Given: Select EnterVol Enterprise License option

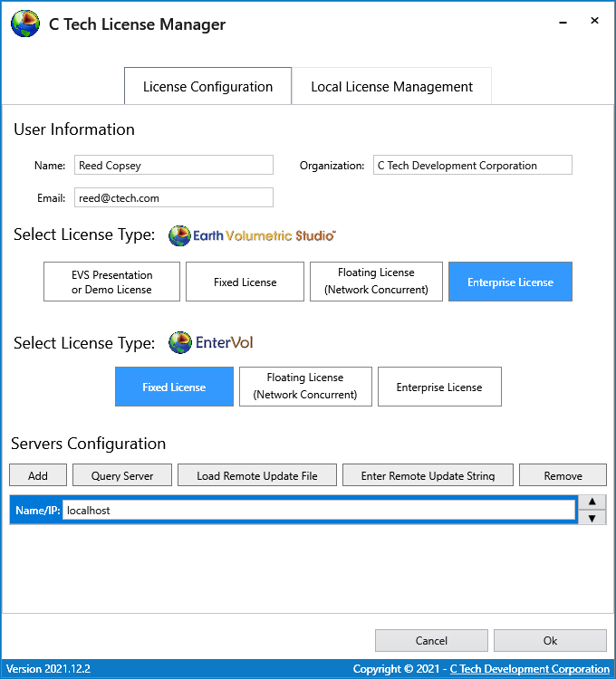Looking at the screenshot, I should pyautogui.click(x=439, y=387).
